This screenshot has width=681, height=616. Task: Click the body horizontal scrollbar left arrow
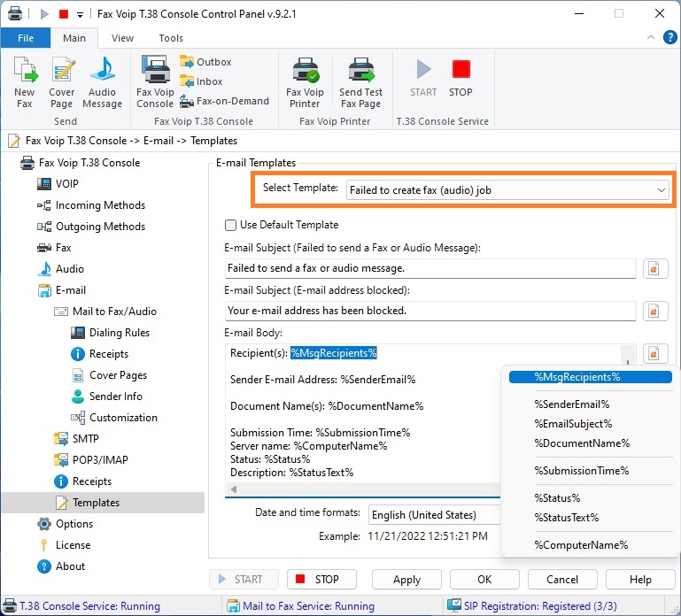tap(234, 489)
